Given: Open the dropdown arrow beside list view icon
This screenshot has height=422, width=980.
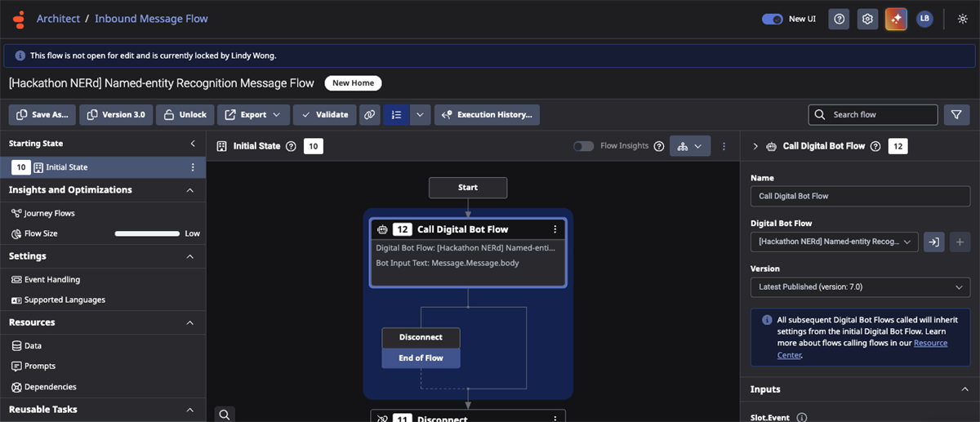Looking at the screenshot, I should click(420, 115).
